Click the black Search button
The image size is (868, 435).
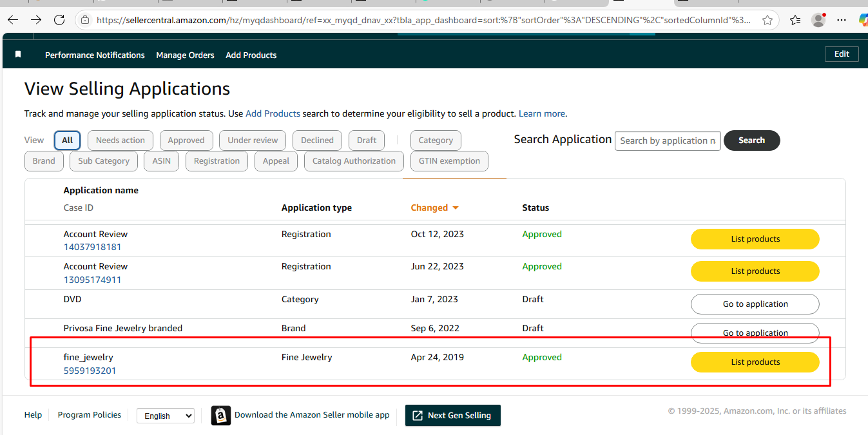[751, 140]
